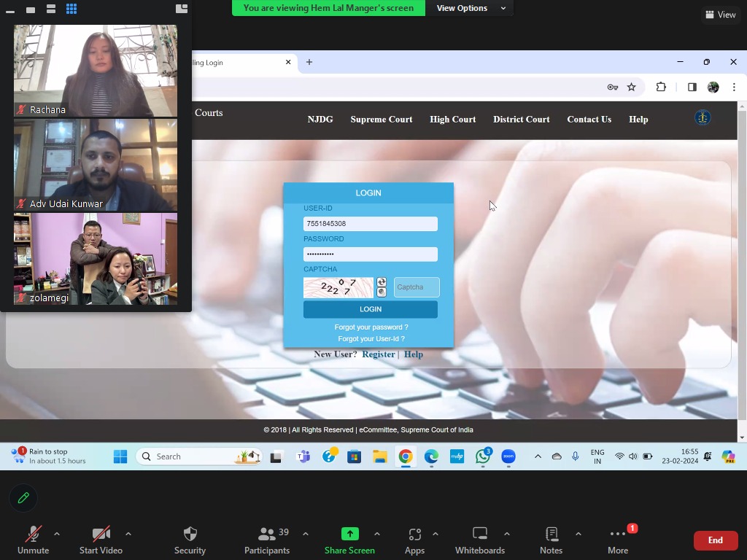Open the Chrome three-dot menu
Screen dimensions: 747x560
pyautogui.click(x=734, y=87)
